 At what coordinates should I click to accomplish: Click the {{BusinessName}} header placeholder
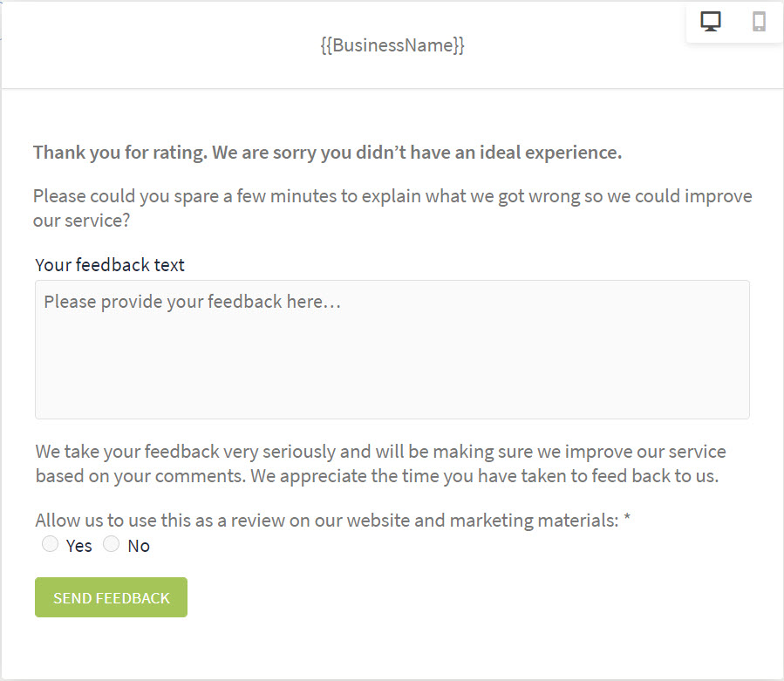pyautogui.click(x=392, y=45)
